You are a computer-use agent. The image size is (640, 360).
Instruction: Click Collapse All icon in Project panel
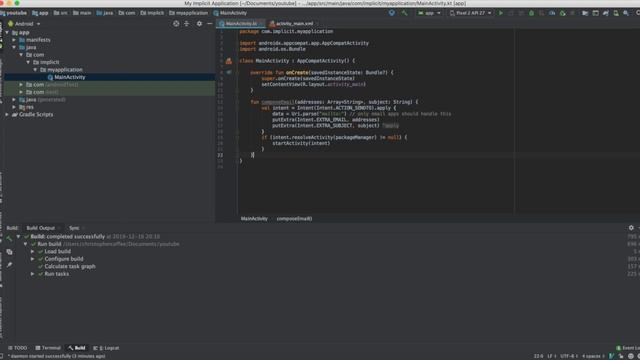187,24
